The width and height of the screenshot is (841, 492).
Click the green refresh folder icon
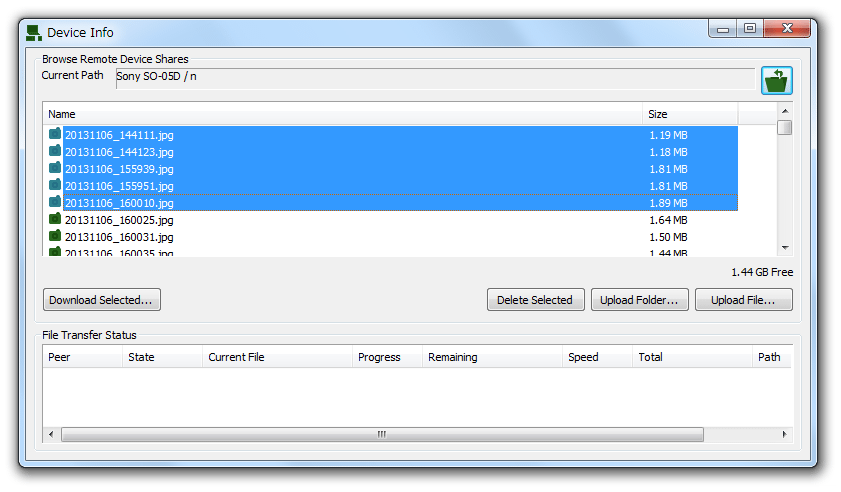click(x=777, y=81)
